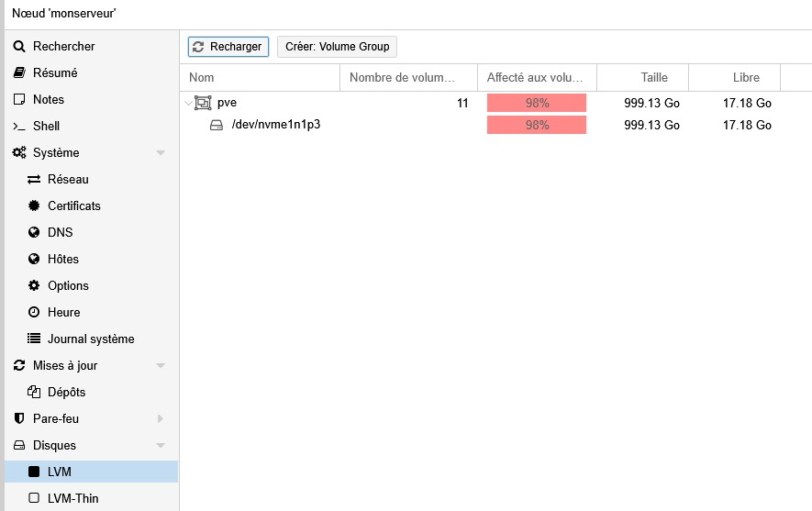The image size is (812, 511).
Task: Click the book icon next to Résumé
Action: click(19, 73)
